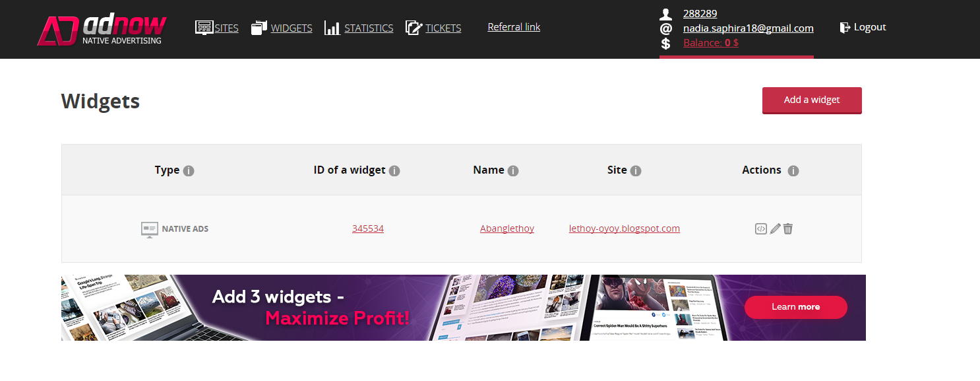The width and height of the screenshot is (980, 381).
Task: Click the Referral link
Action: pyautogui.click(x=514, y=27)
